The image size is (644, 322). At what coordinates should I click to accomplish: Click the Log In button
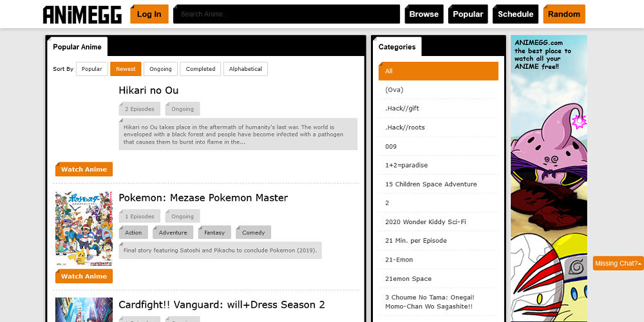pos(149,14)
